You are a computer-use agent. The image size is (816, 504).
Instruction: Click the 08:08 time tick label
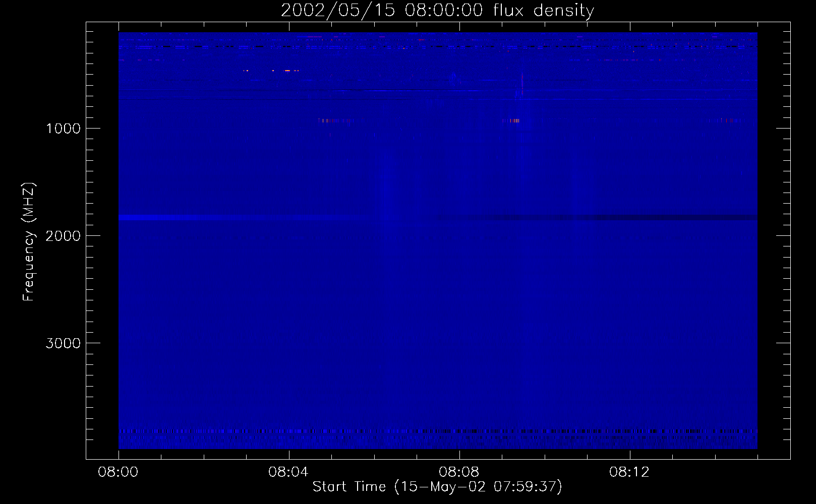coord(459,472)
